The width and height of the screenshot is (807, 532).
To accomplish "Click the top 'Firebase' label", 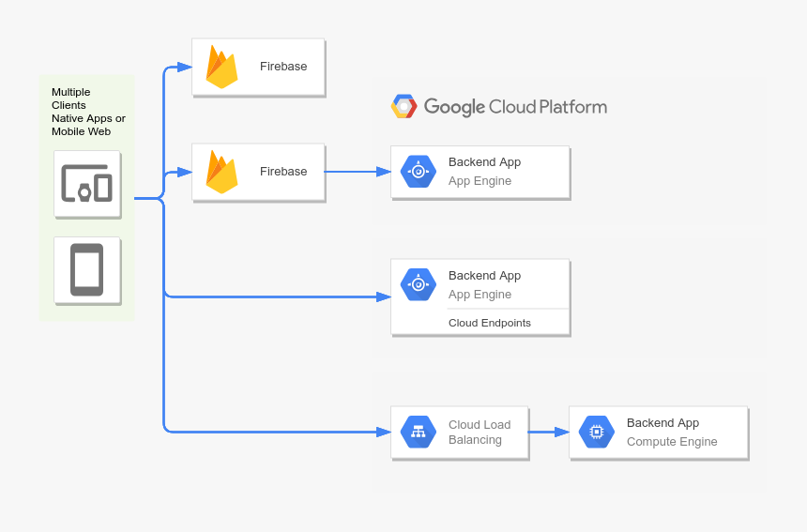I will tap(283, 67).
